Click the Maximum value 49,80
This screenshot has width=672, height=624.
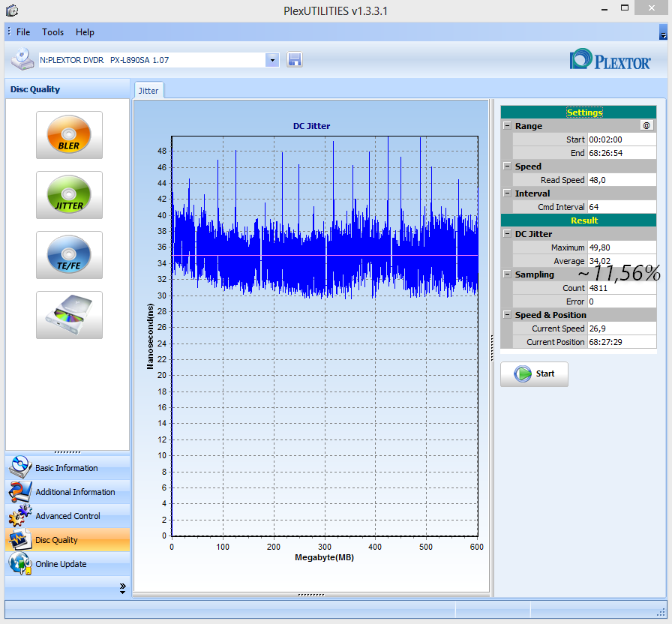pos(622,247)
